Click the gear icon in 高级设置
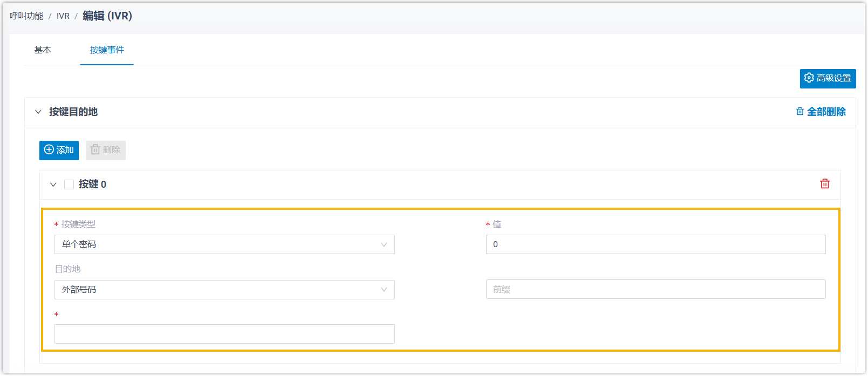Screen dimensions: 868x376 point(809,78)
